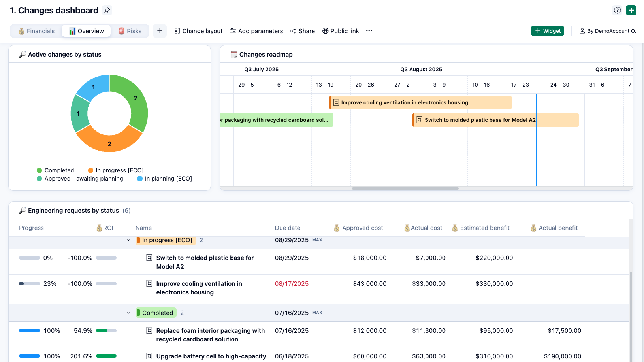The width and height of the screenshot is (644, 362).
Task: Click the magnifying glass on Active changes widget
Action: click(x=23, y=54)
